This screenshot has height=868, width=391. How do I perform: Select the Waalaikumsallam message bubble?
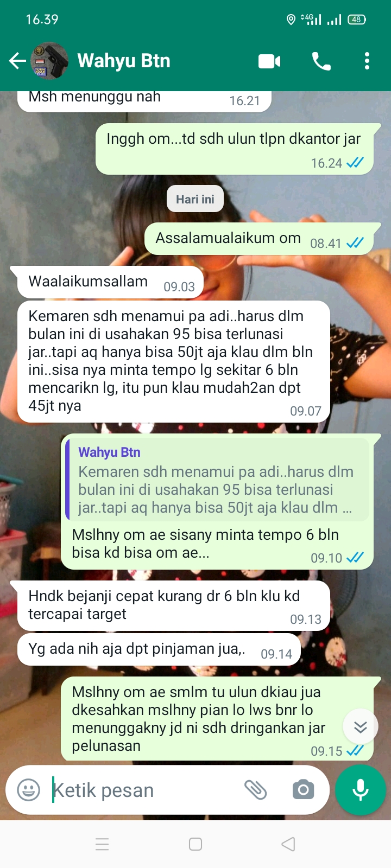pos(110,282)
